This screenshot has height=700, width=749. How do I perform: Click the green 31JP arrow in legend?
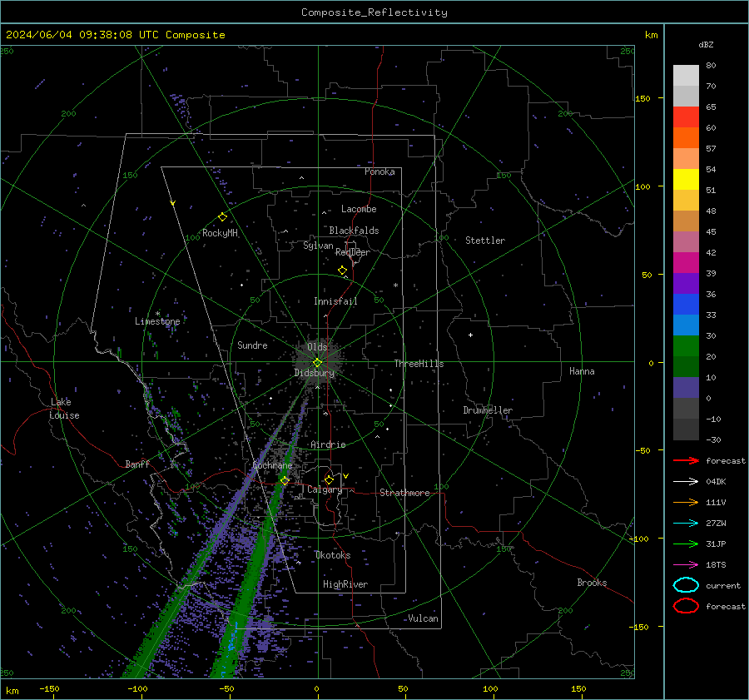tap(686, 544)
